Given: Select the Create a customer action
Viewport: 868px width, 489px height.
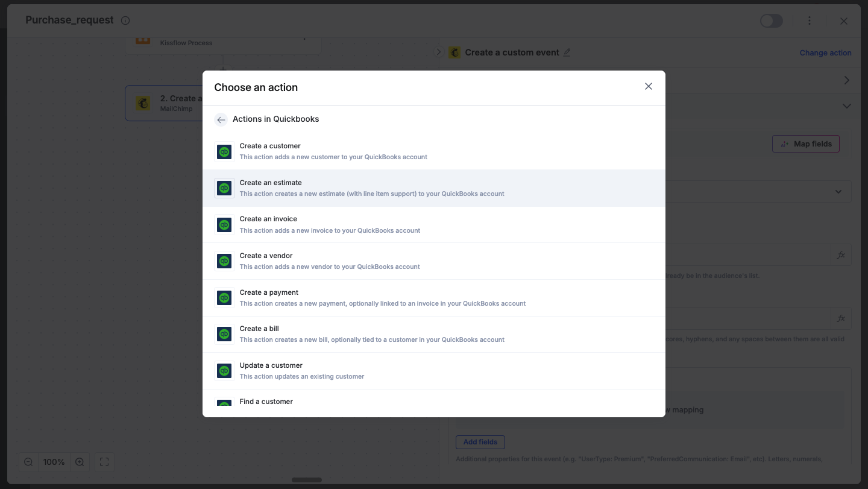Looking at the screenshot, I should pos(434,151).
